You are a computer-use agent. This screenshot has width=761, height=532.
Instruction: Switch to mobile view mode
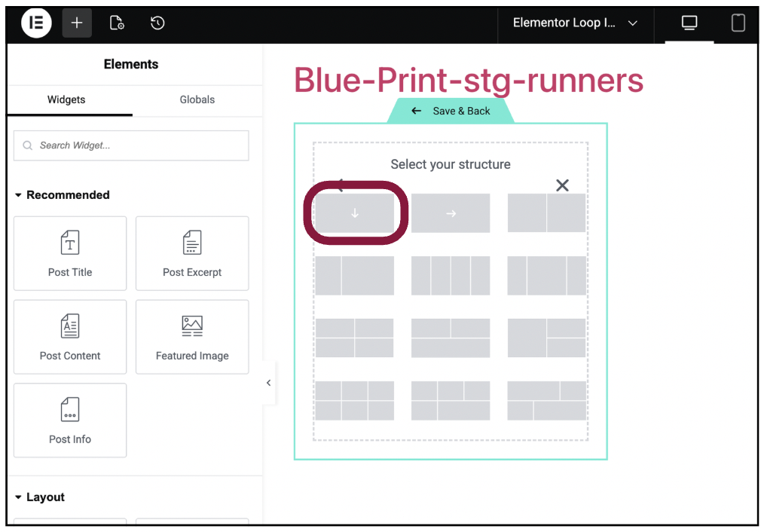[x=738, y=23]
